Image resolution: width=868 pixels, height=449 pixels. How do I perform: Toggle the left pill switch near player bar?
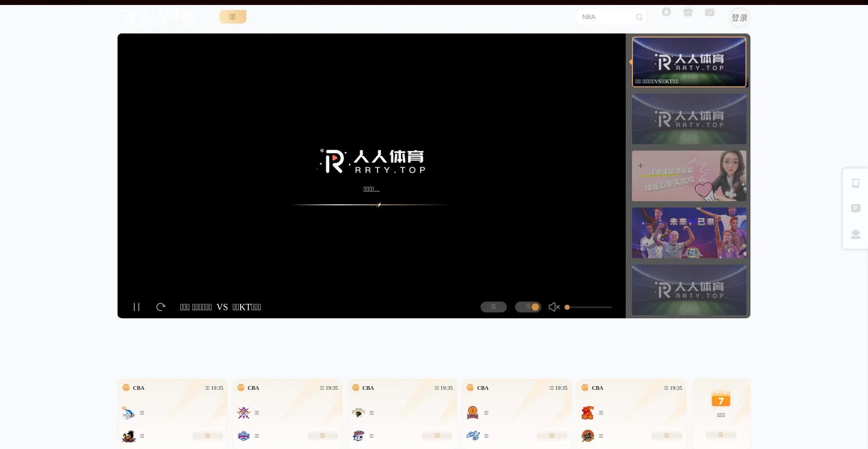click(x=493, y=307)
